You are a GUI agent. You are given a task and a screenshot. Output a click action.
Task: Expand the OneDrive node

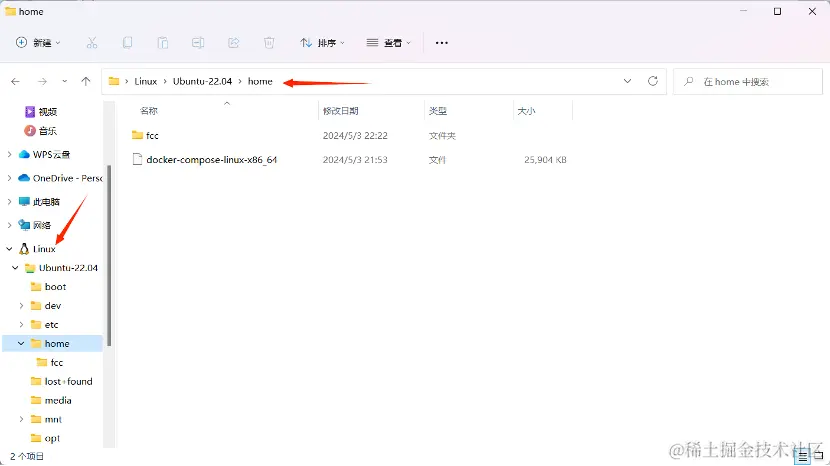tap(10, 178)
